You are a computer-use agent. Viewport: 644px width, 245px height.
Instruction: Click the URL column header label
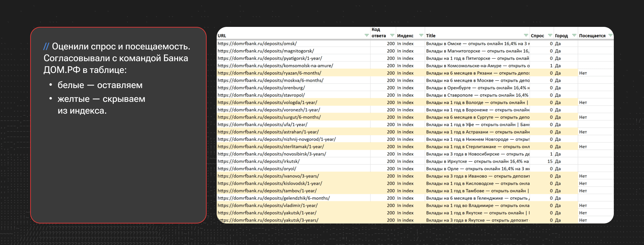222,36
